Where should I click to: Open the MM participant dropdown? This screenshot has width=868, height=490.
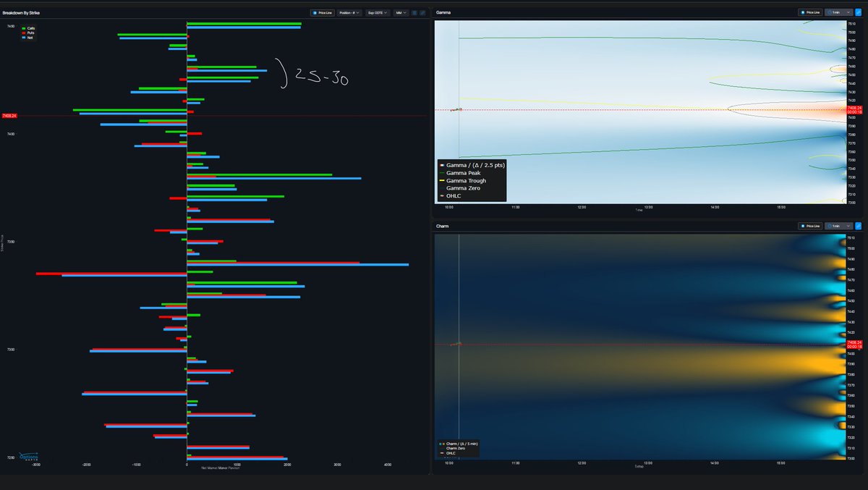pyautogui.click(x=401, y=12)
